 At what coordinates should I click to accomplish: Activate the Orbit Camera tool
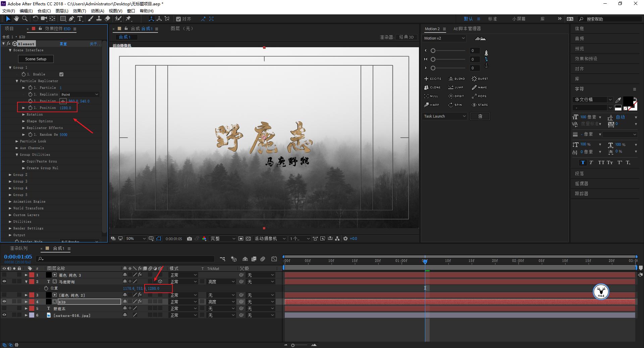tap(44, 19)
